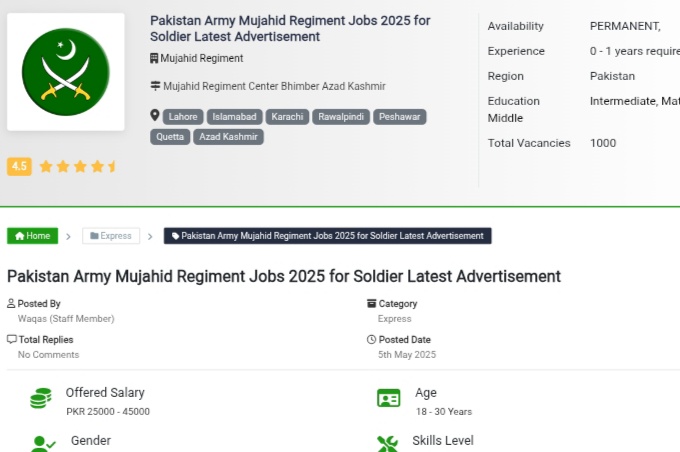Click the map pin location icon
Image resolution: width=680 pixels, height=452 pixels.
click(155, 115)
